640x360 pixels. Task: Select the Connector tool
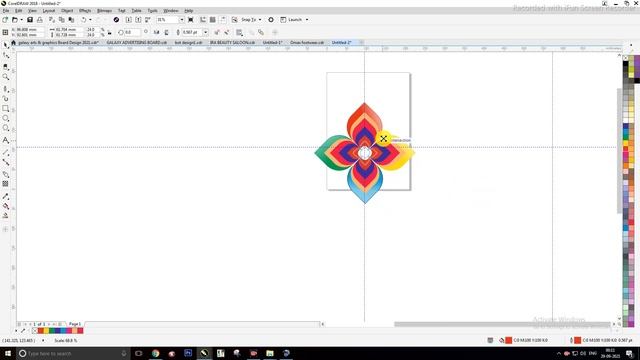coord(5,162)
